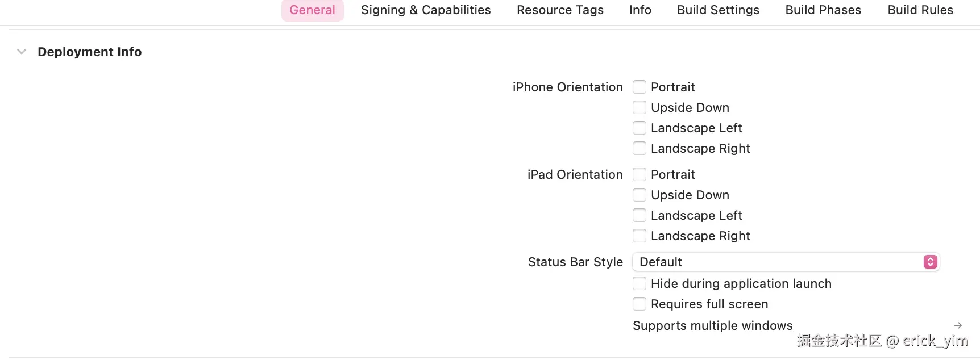Go to the Build Phases tab

823,10
